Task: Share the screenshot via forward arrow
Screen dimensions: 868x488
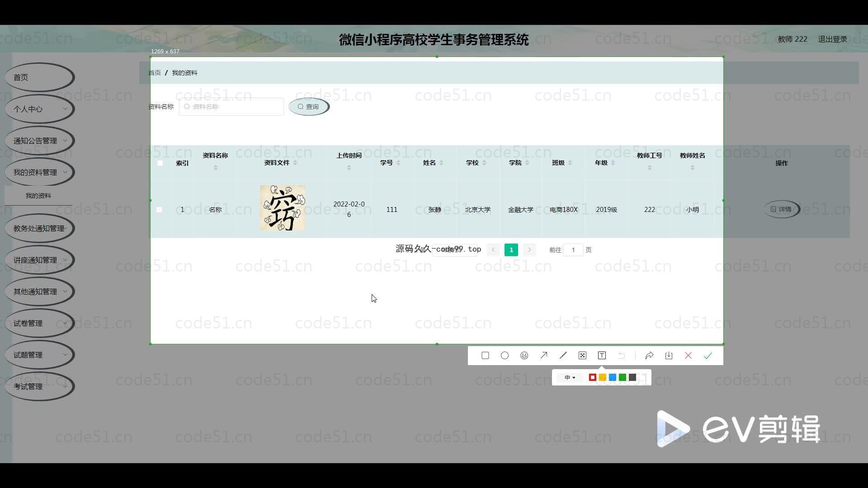Action: pos(649,356)
